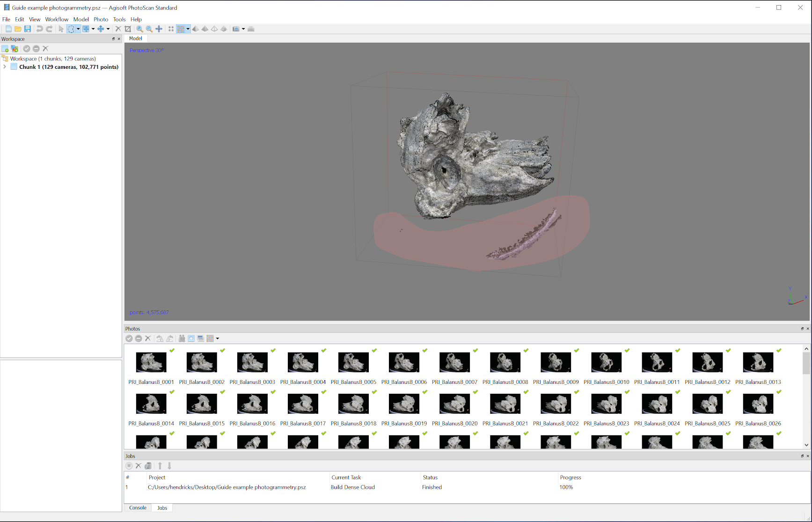Viewport: 812px width, 522px height.
Task: Disable cameras in the Photos toolbar
Action: [139, 338]
